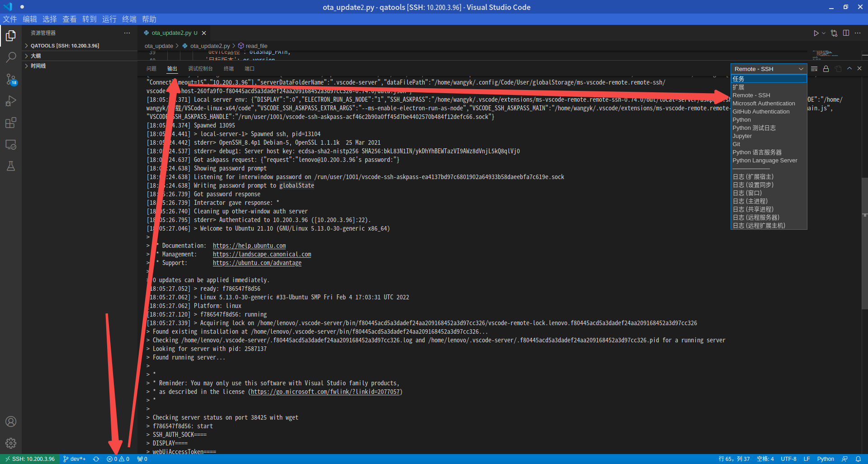The height and width of the screenshot is (464, 868).
Task: Open the 编辑 menu
Action: 30,19
